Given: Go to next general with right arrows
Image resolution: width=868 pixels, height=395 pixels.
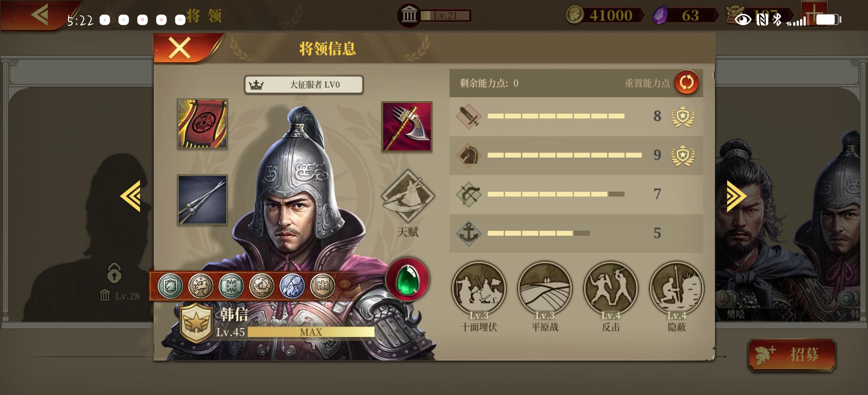Looking at the screenshot, I should click(x=736, y=196).
